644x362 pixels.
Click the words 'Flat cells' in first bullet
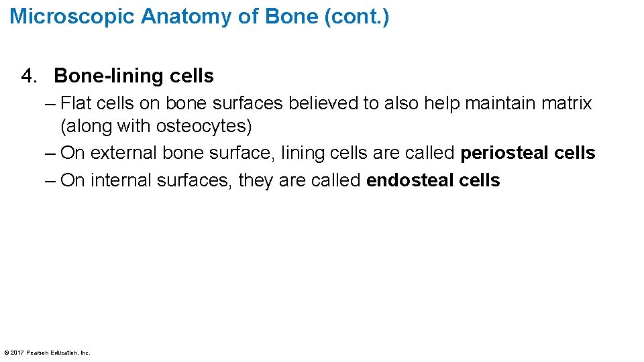click(x=97, y=103)
